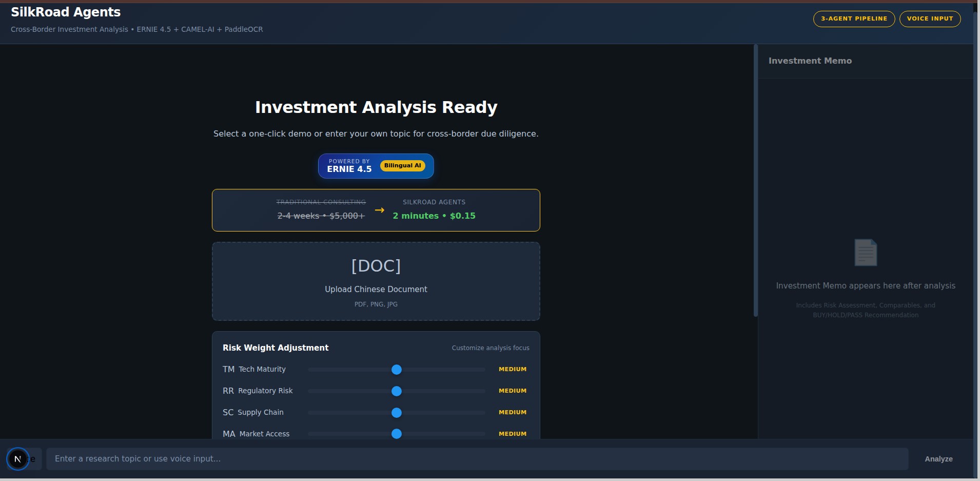Focus the research topic input field
Image resolution: width=980 pixels, height=481 pixels.
click(x=477, y=459)
